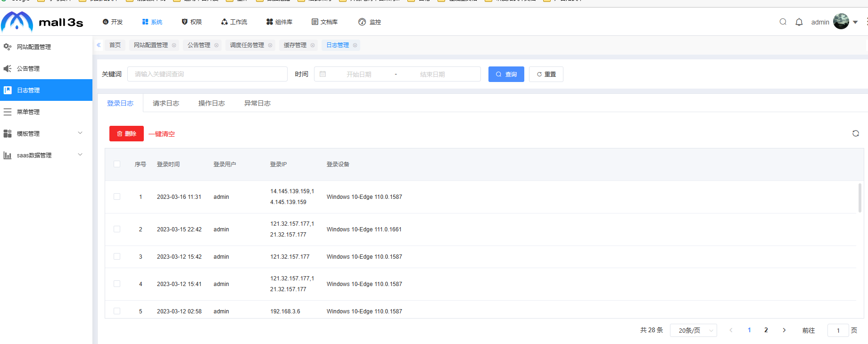The width and height of the screenshot is (868, 344).
Task: Open the 权限 top menu
Action: click(x=192, y=22)
